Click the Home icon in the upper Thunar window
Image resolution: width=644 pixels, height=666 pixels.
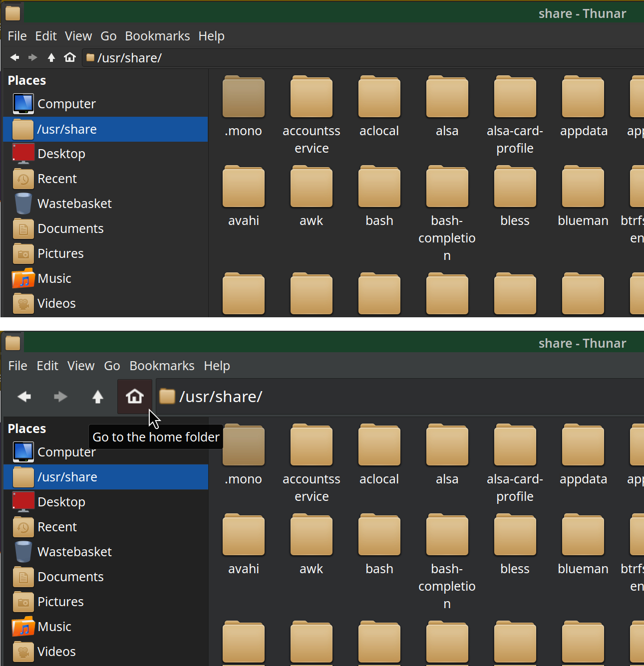tap(70, 57)
